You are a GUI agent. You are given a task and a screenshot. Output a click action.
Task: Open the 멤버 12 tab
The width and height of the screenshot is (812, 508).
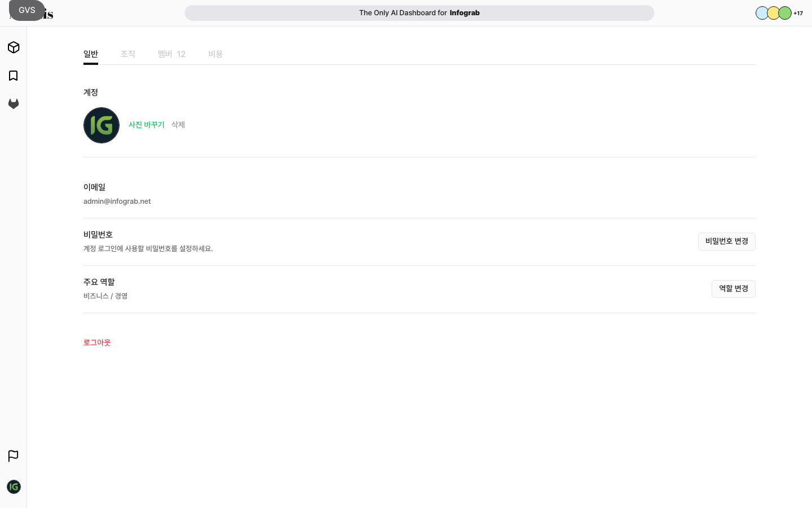coord(171,54)
